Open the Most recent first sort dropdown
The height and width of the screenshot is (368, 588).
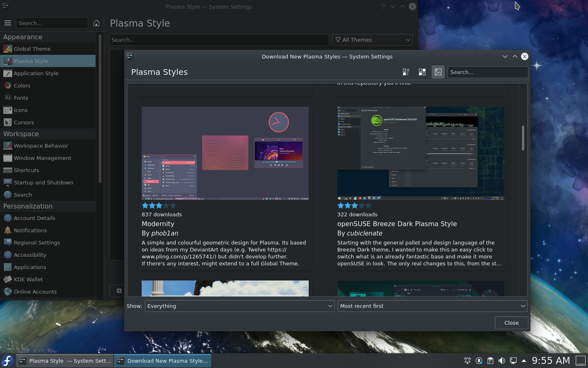click(432, 306)
